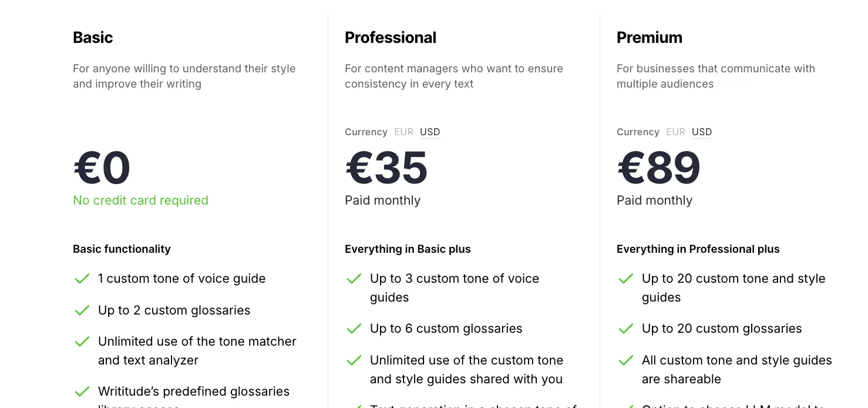868x408 pixels.
Task: Click the €35 Professional price
Action: (x=386, y=168)
